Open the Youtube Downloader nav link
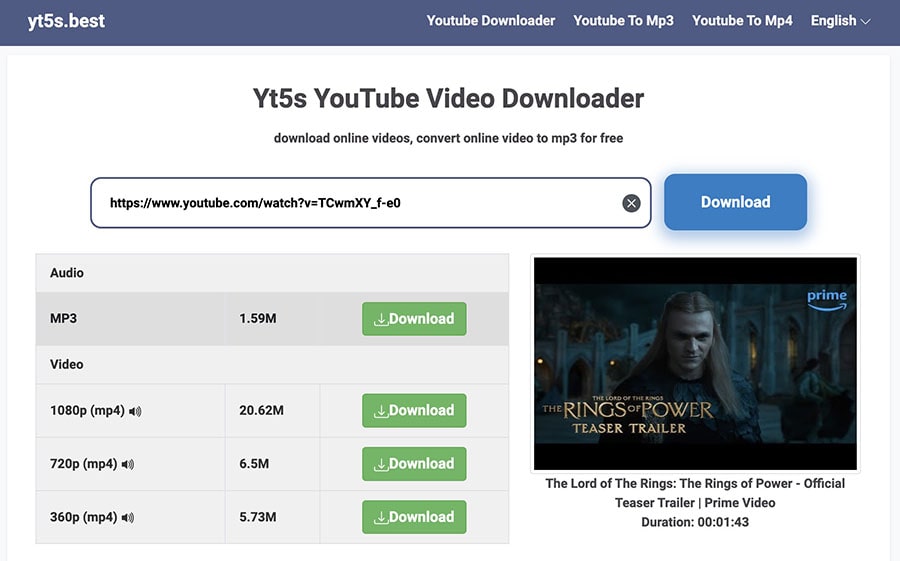Screen dimensions: 900x561 (x=491, y=21)
